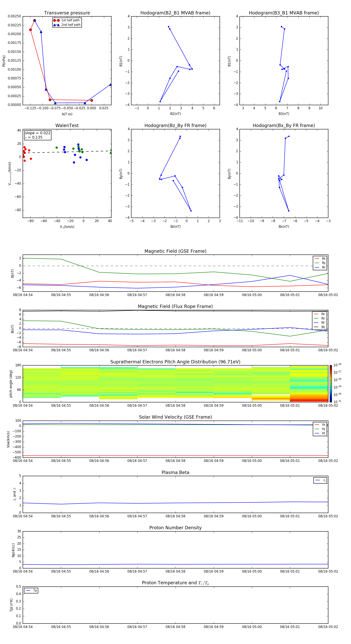
Task: Click the '0.00250' tick on Transverse pressure axis
Action: pos(14,16)
